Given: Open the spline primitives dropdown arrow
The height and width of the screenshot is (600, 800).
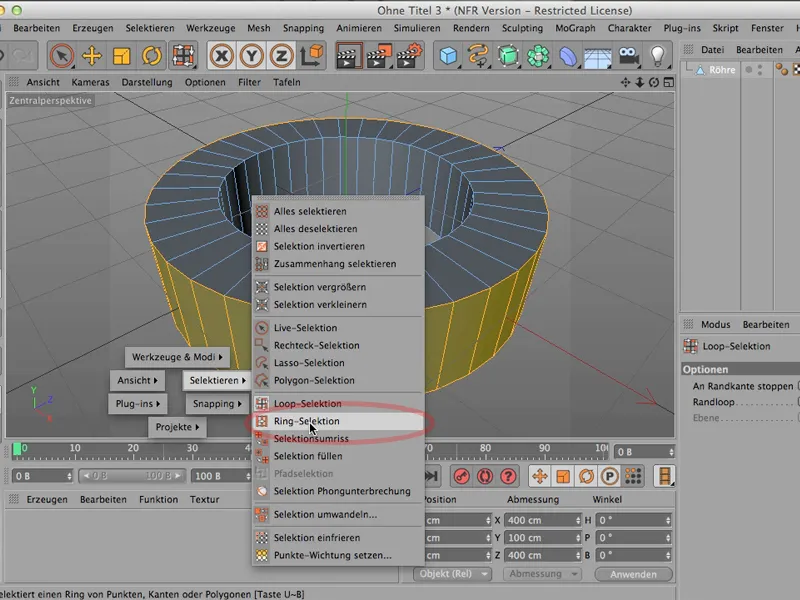Looking at the screenshot, I should pos(489,68).
